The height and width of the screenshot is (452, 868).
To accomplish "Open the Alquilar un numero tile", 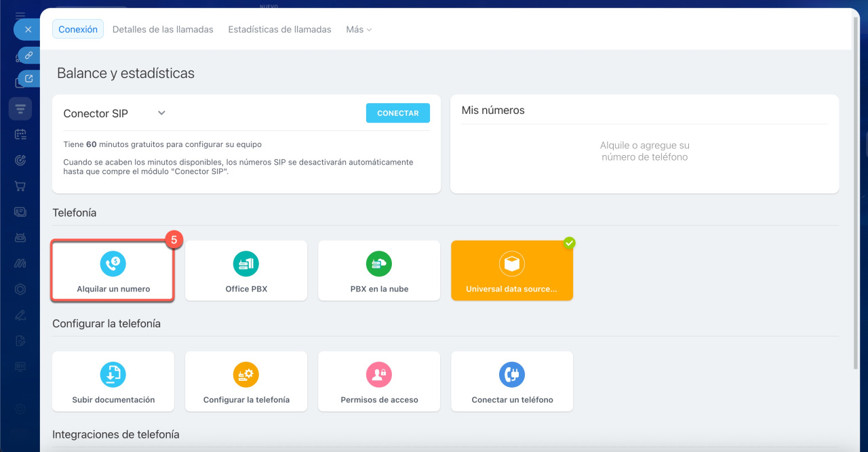I will click(x=113, y=270).
